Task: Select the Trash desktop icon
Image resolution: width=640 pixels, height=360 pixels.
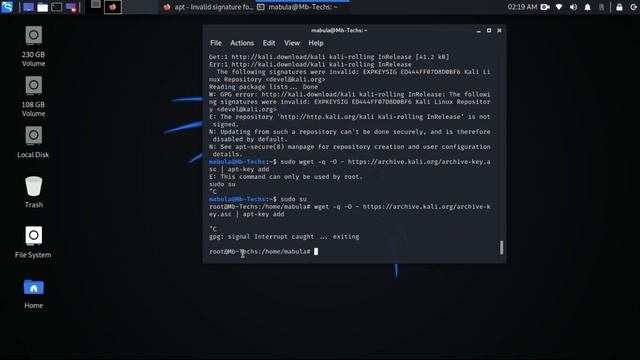Action: point(33,192)
